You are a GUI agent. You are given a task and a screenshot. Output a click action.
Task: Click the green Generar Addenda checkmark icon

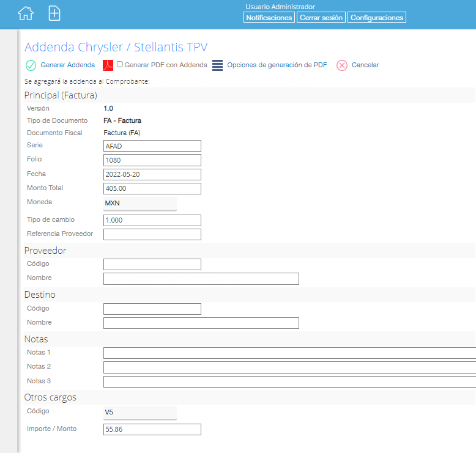click(x=31, y=65)
